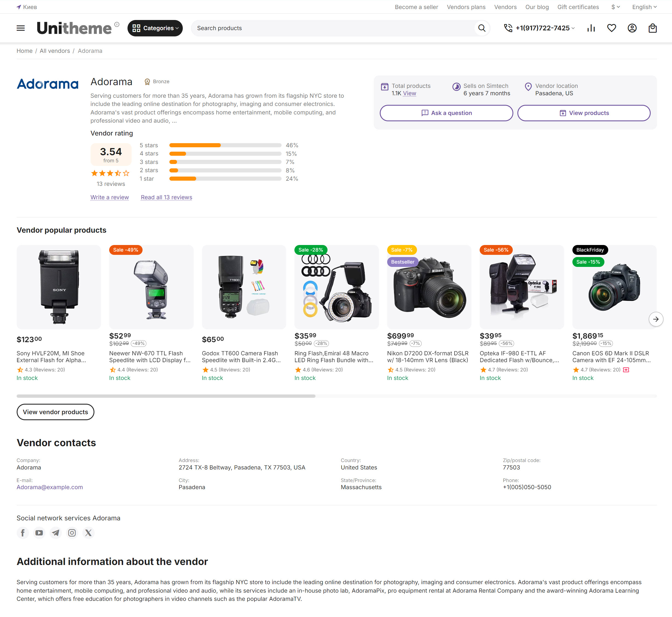Open Adorama's YouTube channel
This screenshot has height=617, width=672.
[x=39, y=533]
